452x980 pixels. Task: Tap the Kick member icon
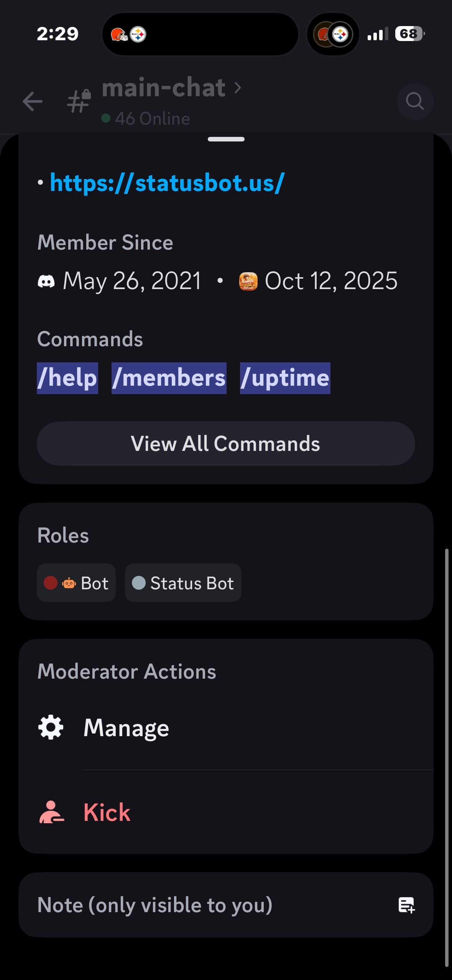(x=51, y=812)
